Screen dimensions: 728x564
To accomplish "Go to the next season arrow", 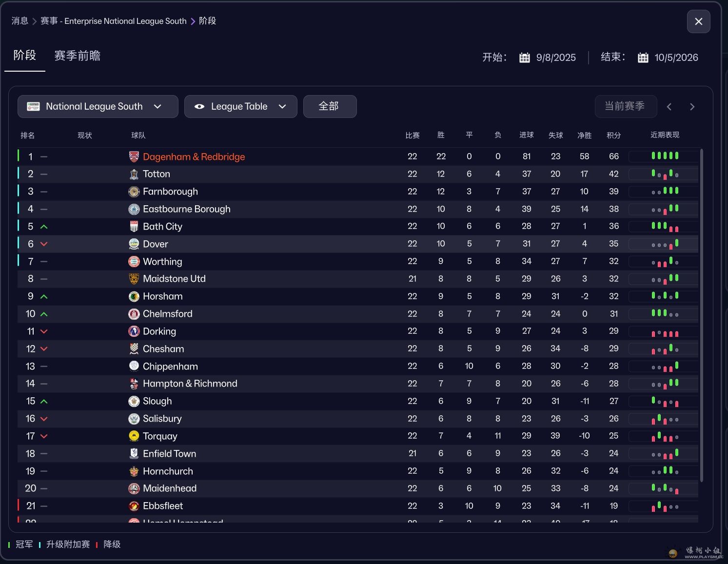I will pos(692,107).
